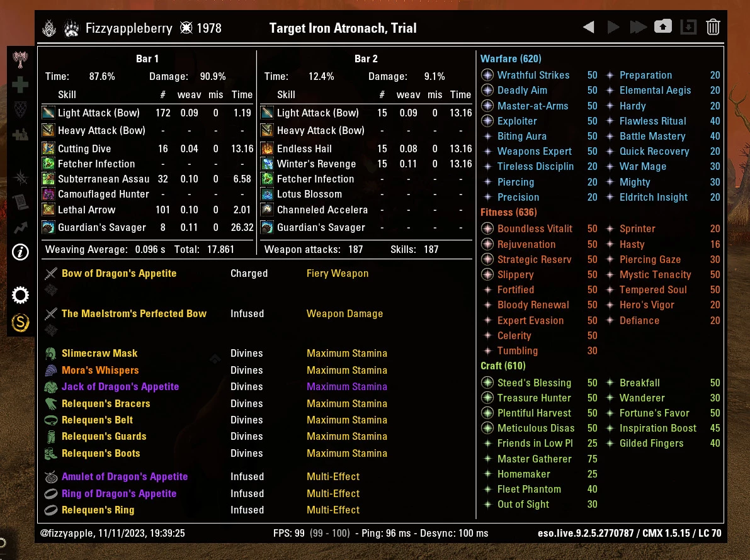Open the Ring of Dragon's Appetite link
The height and width of the screenshot is (560, 750).
click(x=118, y=493)
